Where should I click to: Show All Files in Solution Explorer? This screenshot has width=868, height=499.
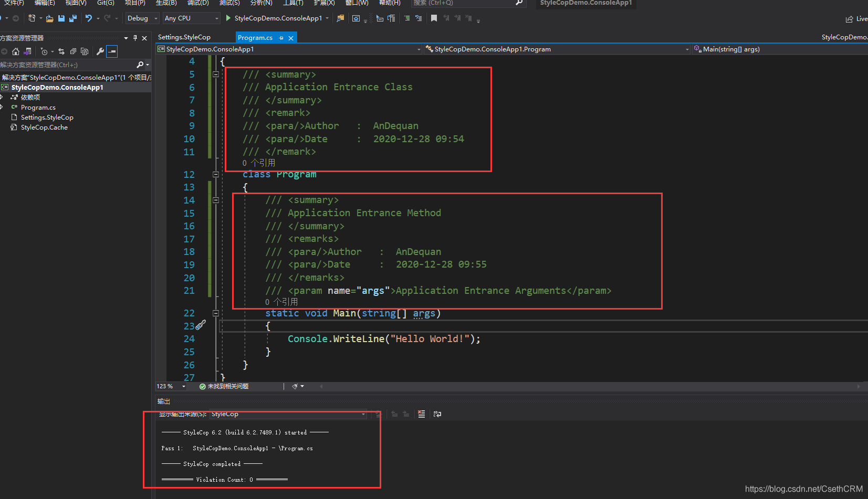[85, 51]
